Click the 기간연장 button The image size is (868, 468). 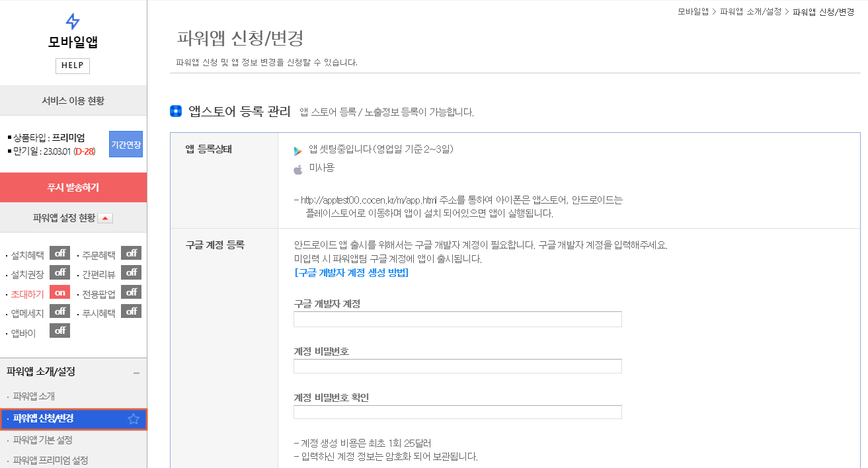pyautogui.click(x=126, y=145)
